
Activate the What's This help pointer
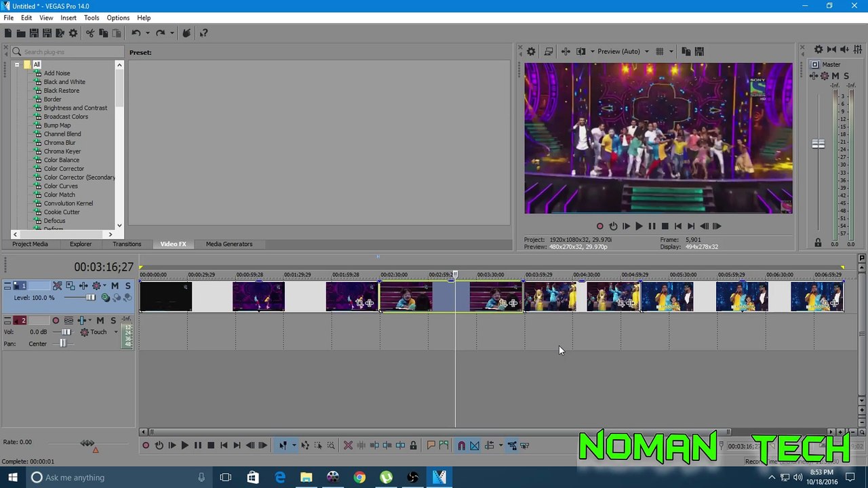click(x=203, y=33)
